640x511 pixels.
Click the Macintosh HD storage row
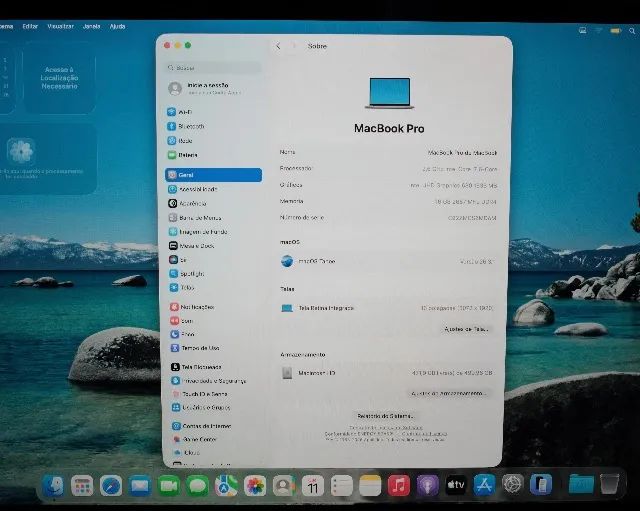(387, 373)
